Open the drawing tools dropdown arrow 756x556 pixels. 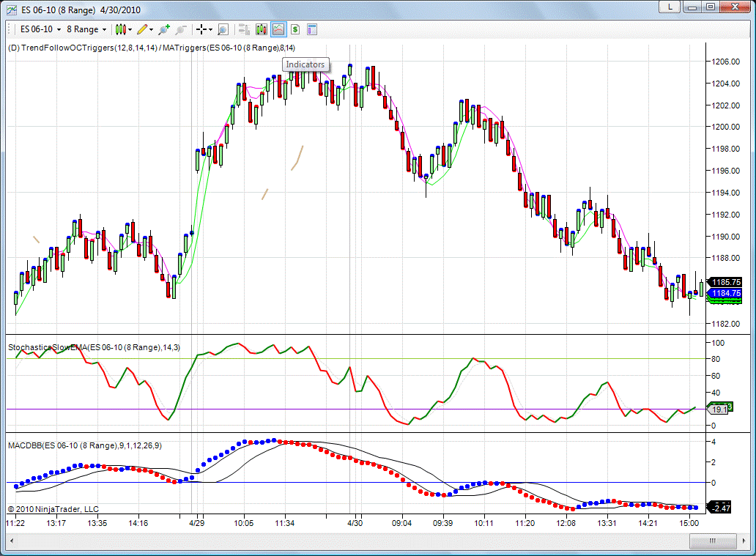(152, 30)
